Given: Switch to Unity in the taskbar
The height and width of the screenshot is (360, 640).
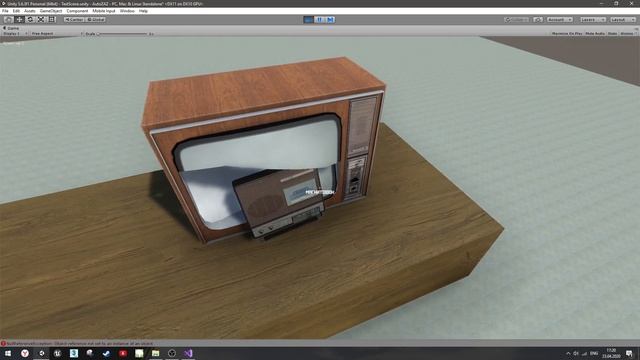Looking at the screenshot, I should (41, 353).
